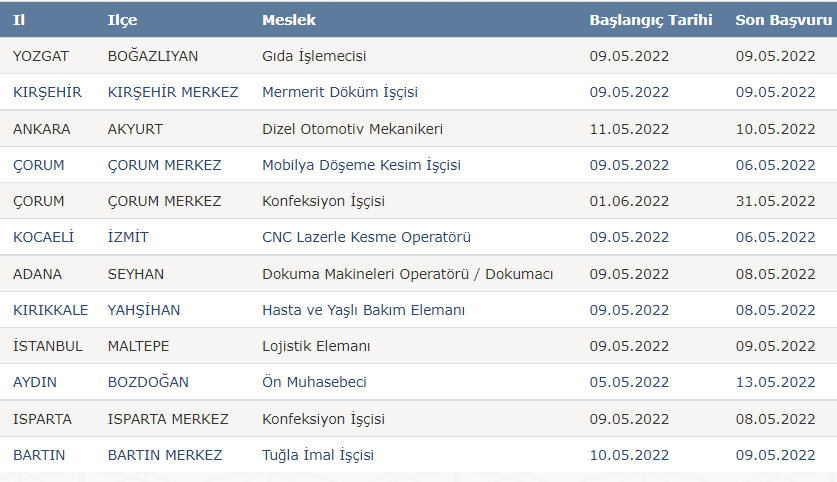Click the BOZDOĞAN district link

point(148,382)
